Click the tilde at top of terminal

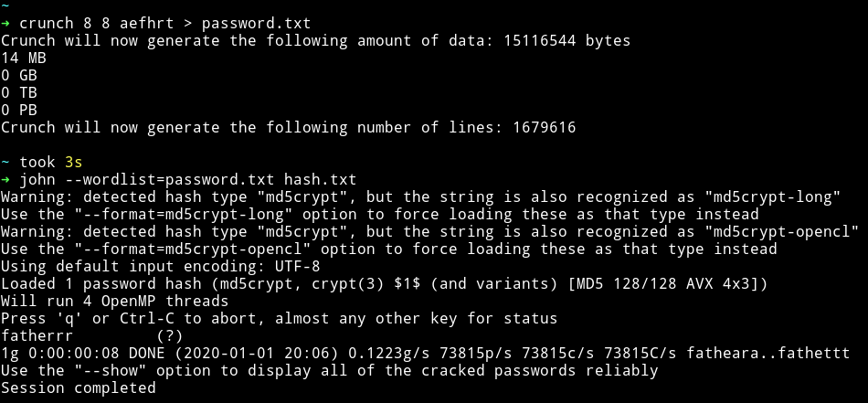pyautogui.click(x=5, y=5)
